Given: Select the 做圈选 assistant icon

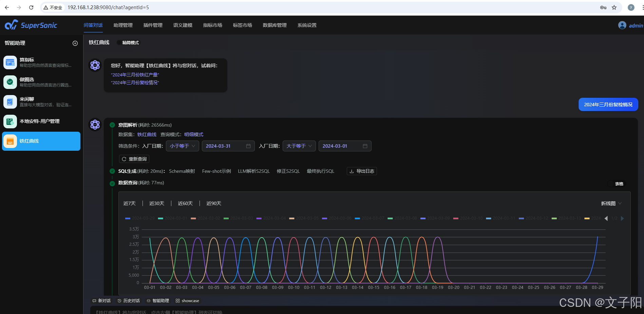Looking at the screenshot, I should pos(10,82).
